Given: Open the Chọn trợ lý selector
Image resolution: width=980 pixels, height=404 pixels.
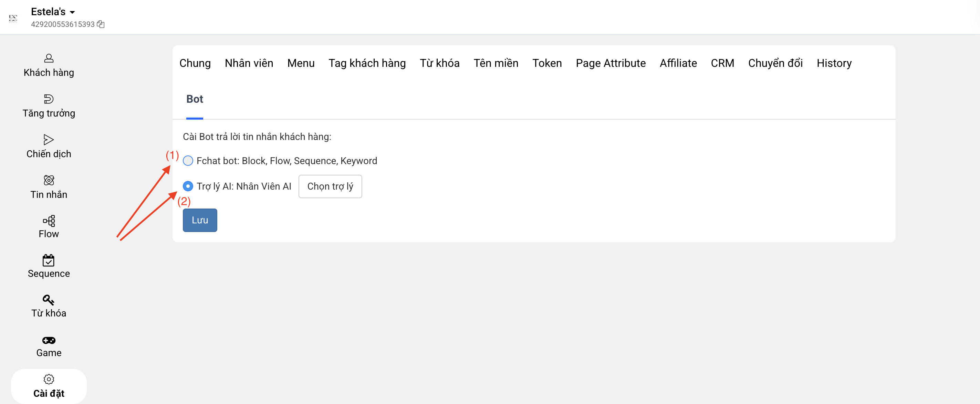Looking at the screenshot, I should coord(330,186).
